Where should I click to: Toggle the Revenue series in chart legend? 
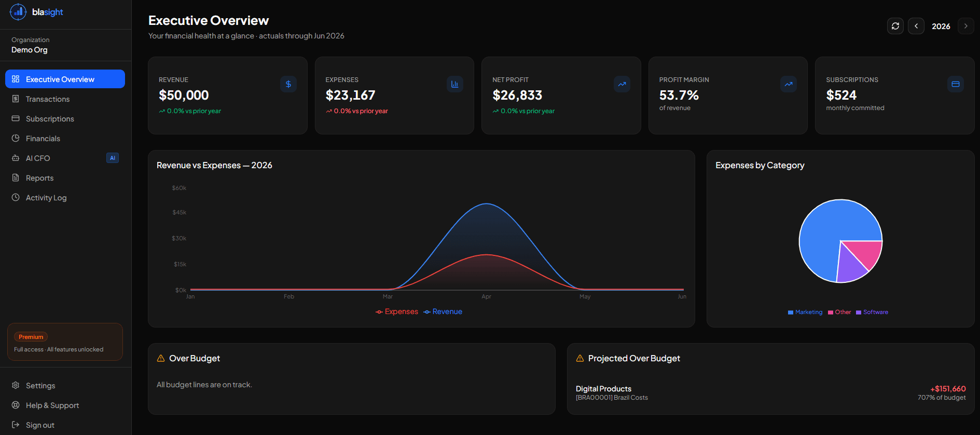[x=443, y=311]
